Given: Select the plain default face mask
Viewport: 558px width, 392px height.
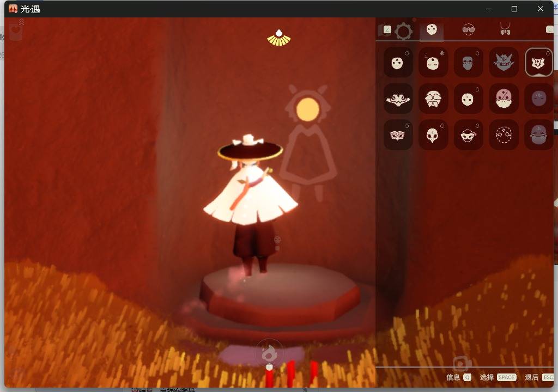Looking at the screenshot, I should pyautogui.click(x=398, y=62).
